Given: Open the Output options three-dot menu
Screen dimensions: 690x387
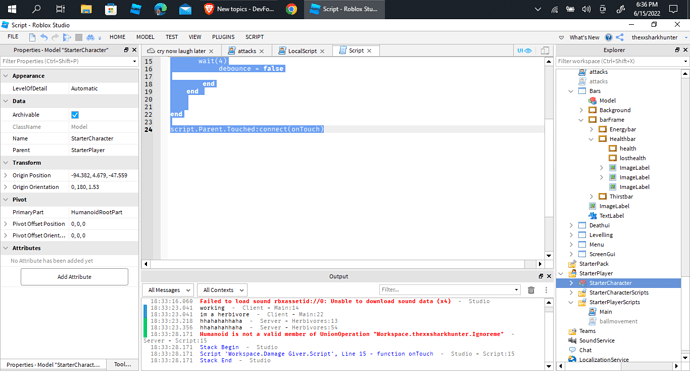Looking at the screenshot, I should pyautogui.click(x=546, y=290).
